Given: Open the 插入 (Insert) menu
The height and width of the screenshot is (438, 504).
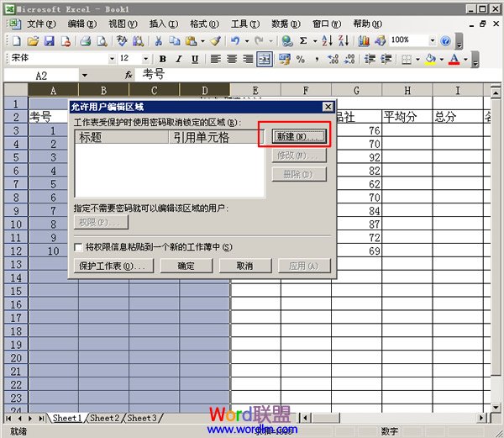Looking at the screenshot, I should pos(164,24).
